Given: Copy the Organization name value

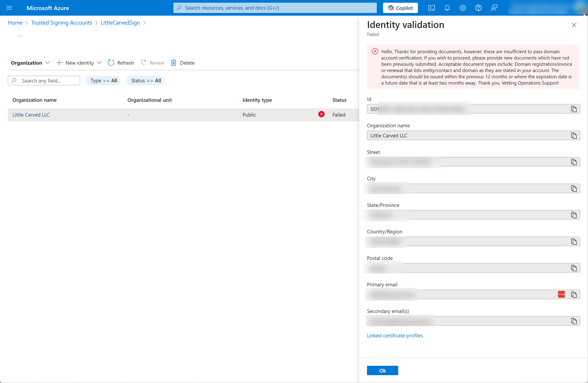Looking at the screenshot, I should (x=574, y=136).
